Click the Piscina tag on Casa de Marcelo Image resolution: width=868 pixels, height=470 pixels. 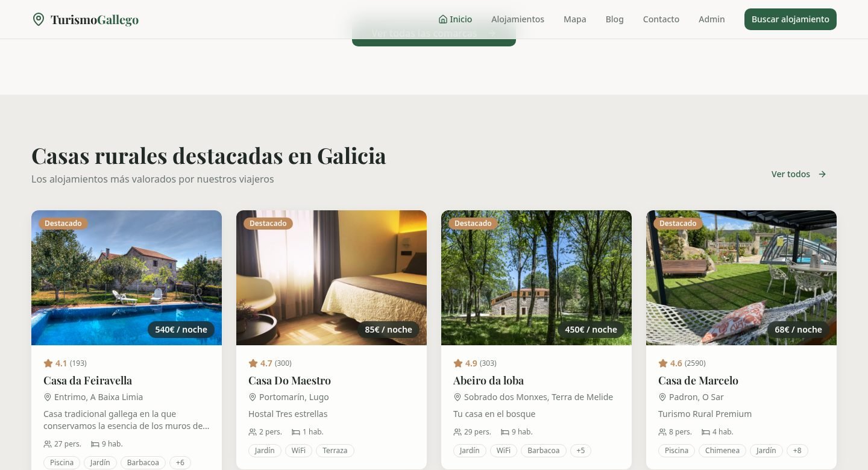(x=677, y=451)
